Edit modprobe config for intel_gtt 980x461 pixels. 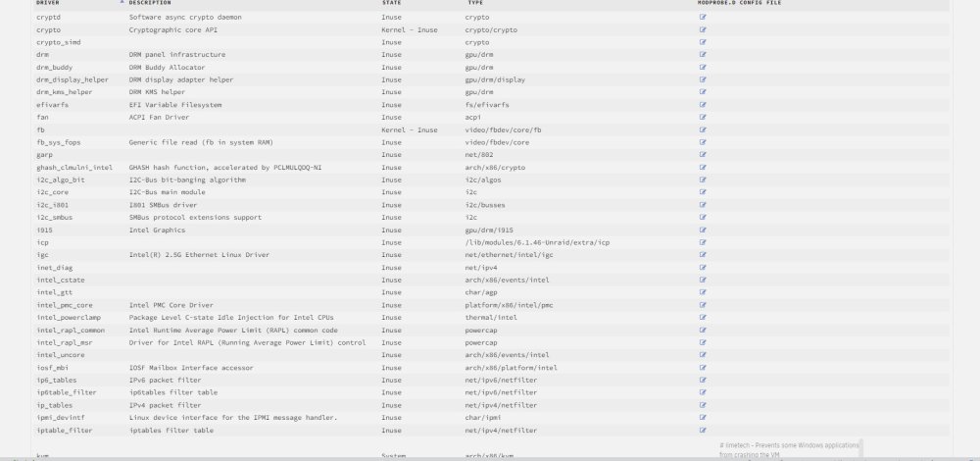[703, 292]
